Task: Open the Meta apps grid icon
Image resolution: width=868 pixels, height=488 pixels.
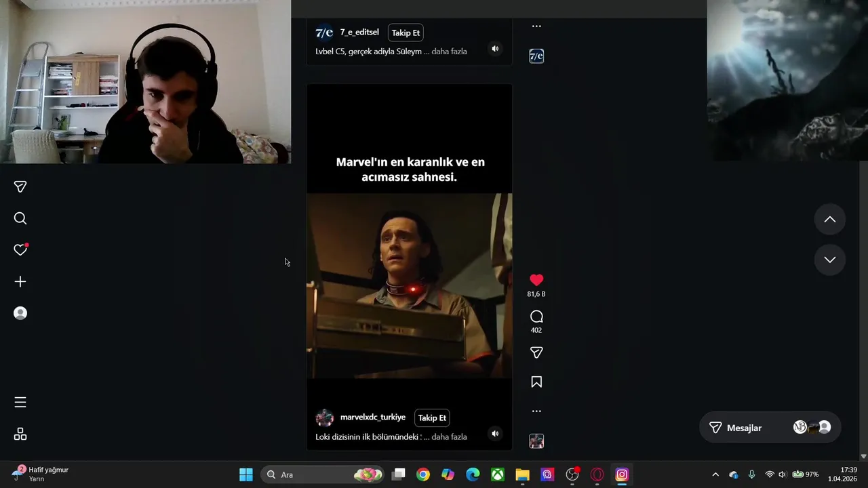Action: coord(20,434)
